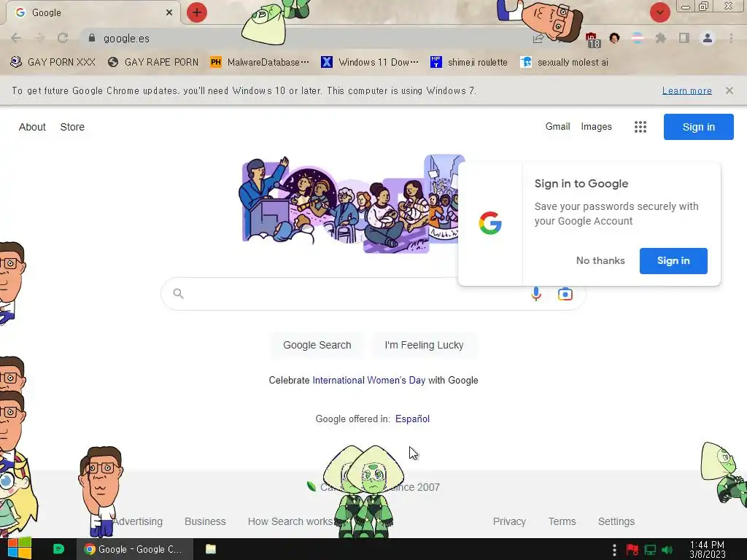The height and width of the screenshot is (560, 747).
Task: Open Gmail from the header
Action: click(557, 127)
